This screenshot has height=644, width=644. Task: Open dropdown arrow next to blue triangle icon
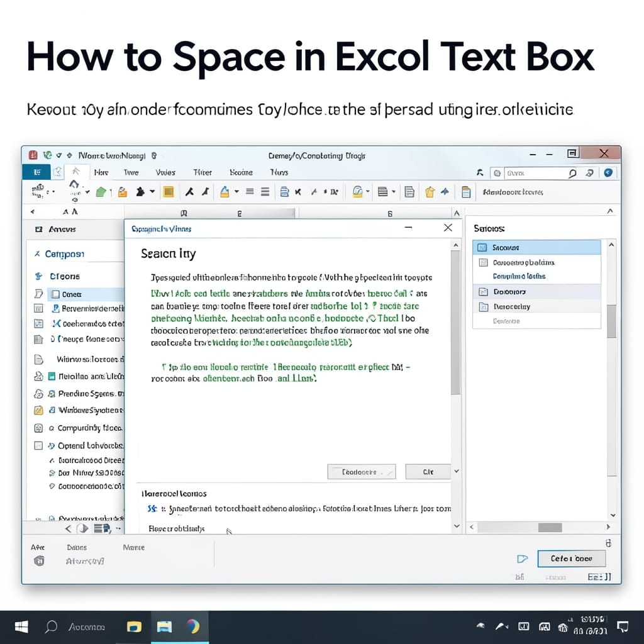point(236,191)
